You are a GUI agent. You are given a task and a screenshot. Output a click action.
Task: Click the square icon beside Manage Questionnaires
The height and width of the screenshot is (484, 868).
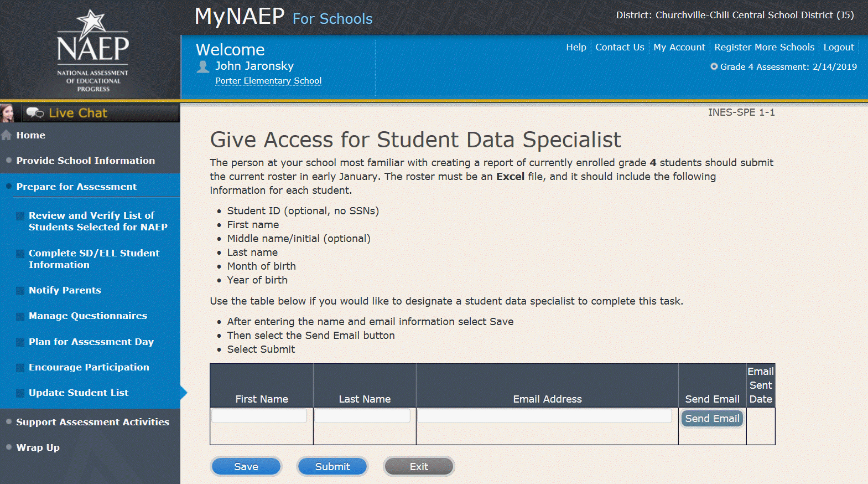[20, 316]
